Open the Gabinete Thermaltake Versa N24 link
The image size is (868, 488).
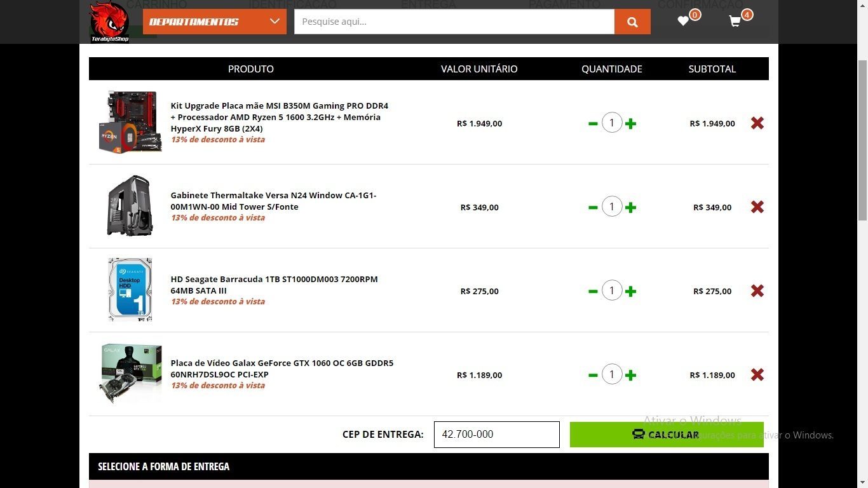[273, 201]
